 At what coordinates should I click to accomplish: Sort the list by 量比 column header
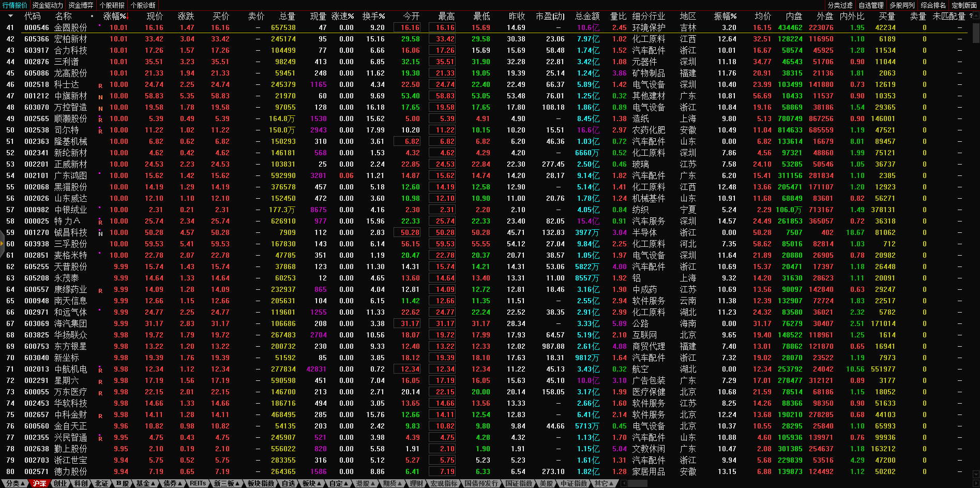tap(618, 16)
